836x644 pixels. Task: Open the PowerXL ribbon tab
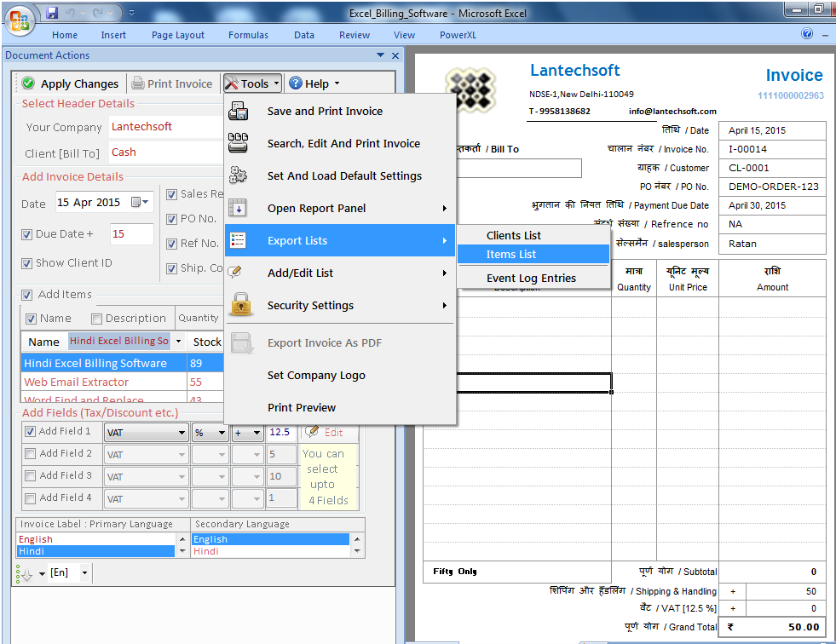[x=458, y=35]
